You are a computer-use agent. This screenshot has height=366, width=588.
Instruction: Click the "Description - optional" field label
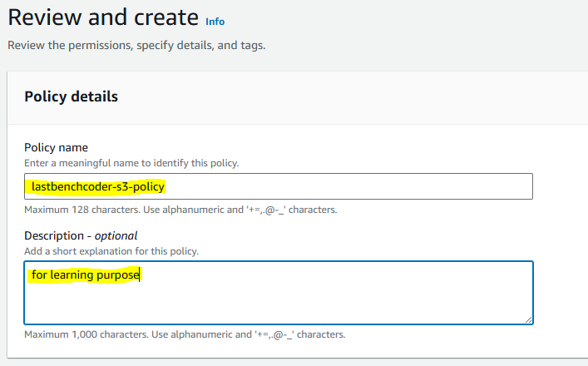pos(81,235)
